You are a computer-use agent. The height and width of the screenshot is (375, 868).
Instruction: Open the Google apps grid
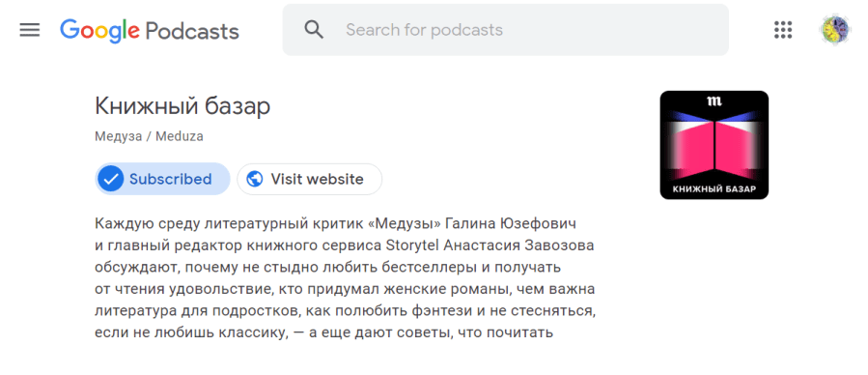[x=783, y=29]
